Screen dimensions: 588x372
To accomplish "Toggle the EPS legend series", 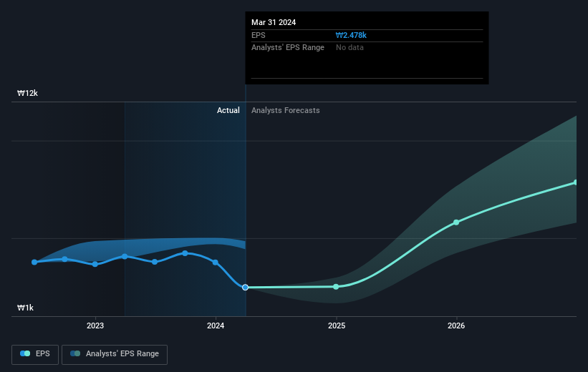I will 35,354.
